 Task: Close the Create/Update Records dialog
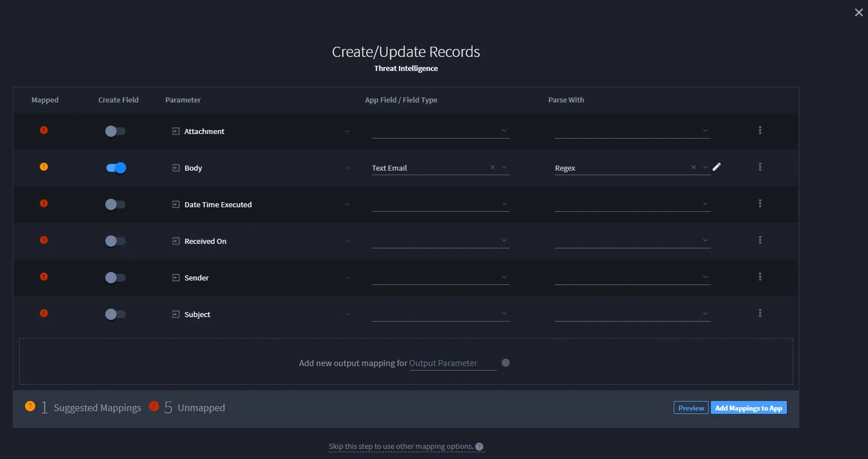[858, 12]
